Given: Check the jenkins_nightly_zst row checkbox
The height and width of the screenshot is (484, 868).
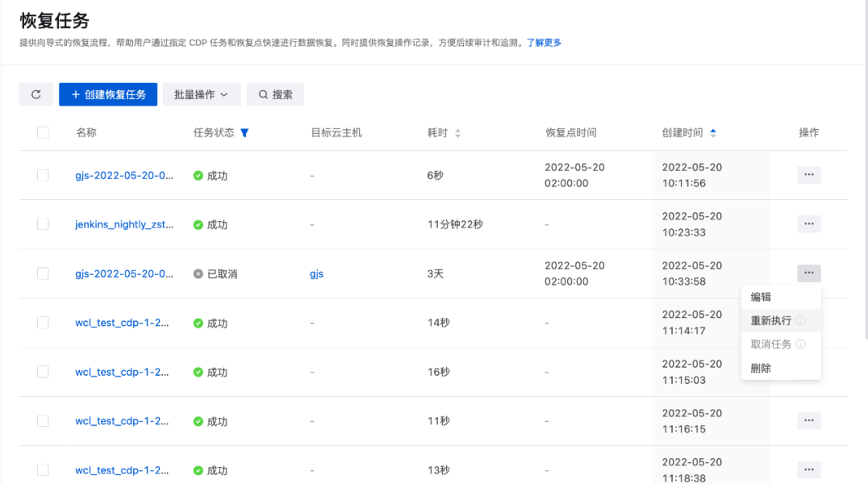Looking at the screenshot, I should pyautogui.click(x=43, y=224).
